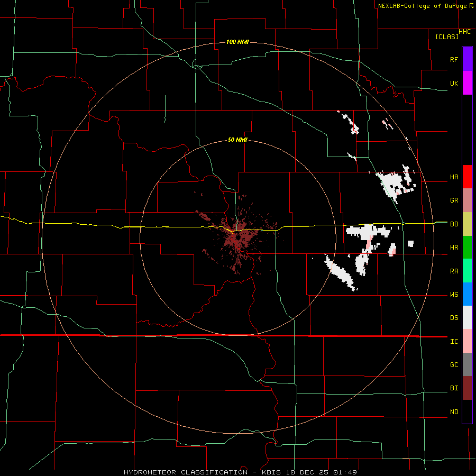This screenshot has height=476, width=476.
Task: Click the 50 NMI range ring label
Action: click(x=237, y=140)
